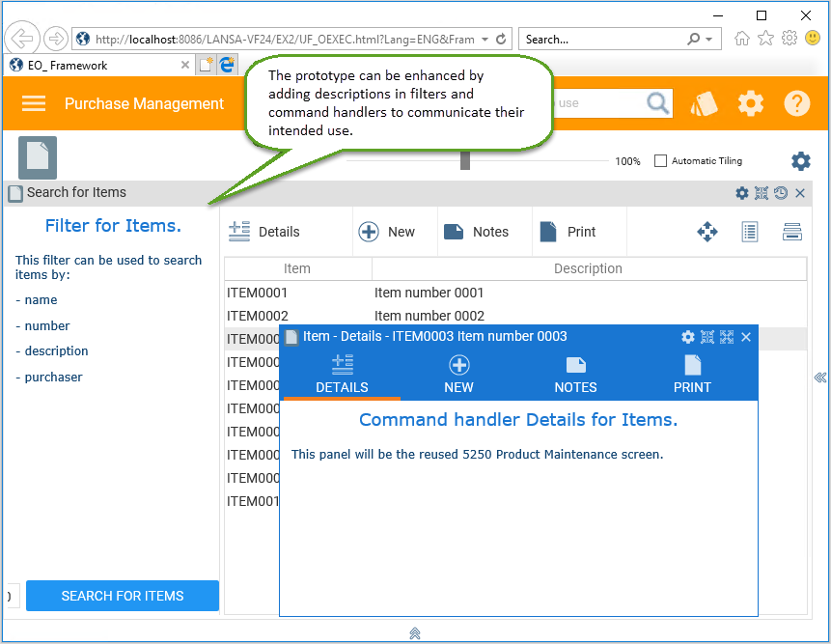831x644 pixels.
Task: Click 'Item number 0002' description cell
Action: click(429, 316)
